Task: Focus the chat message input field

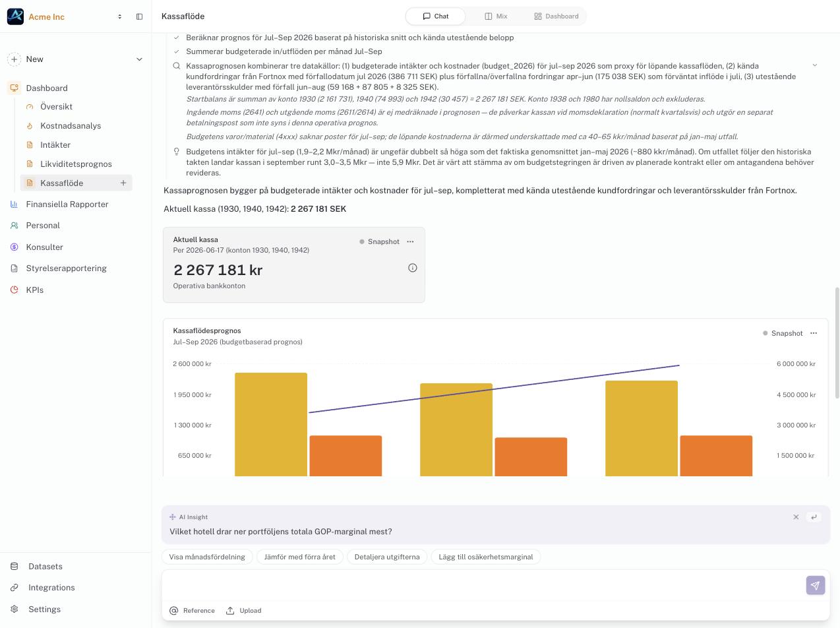Action: [483, 585]
